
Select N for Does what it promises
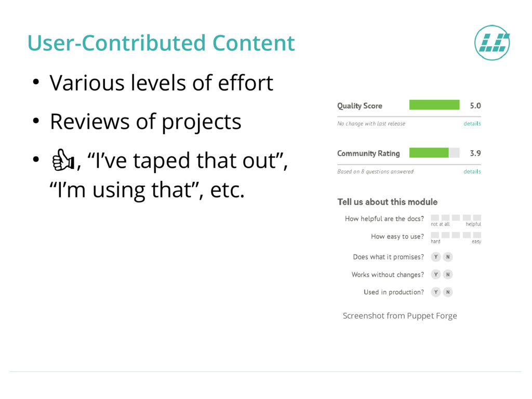(448, 257)
